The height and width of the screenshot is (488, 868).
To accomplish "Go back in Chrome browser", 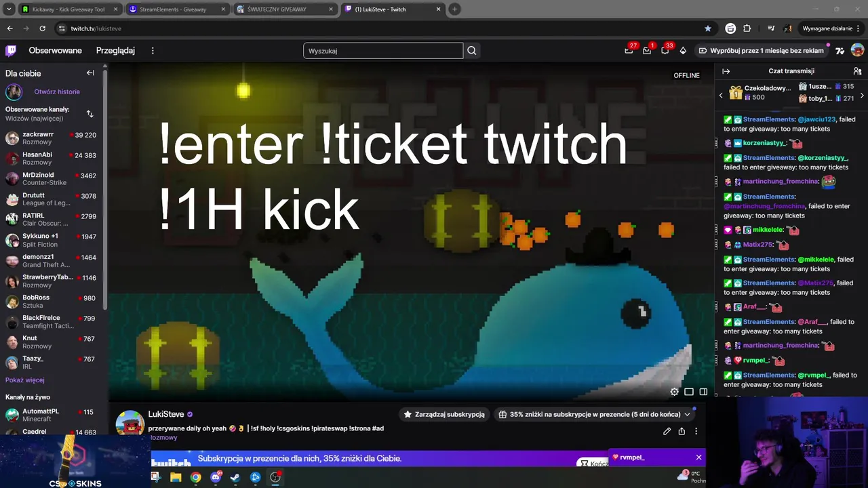I will pos(9,28).
